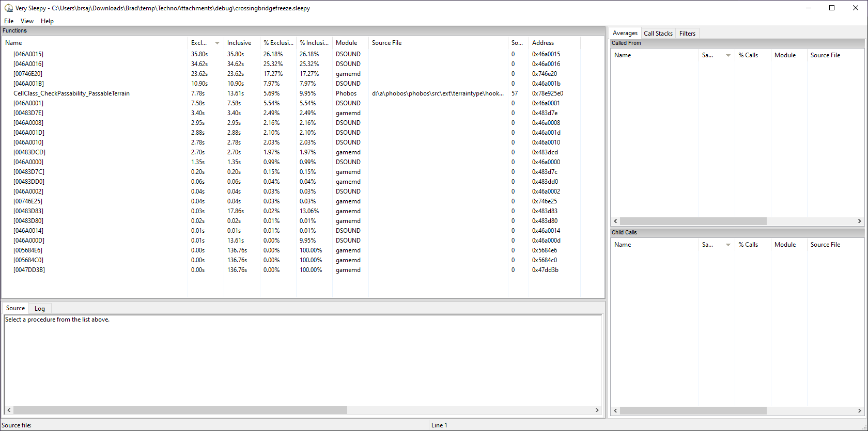Select the [00483D83] function row
Viewport: 868px width, 431px height.
(x=303, y=211)
